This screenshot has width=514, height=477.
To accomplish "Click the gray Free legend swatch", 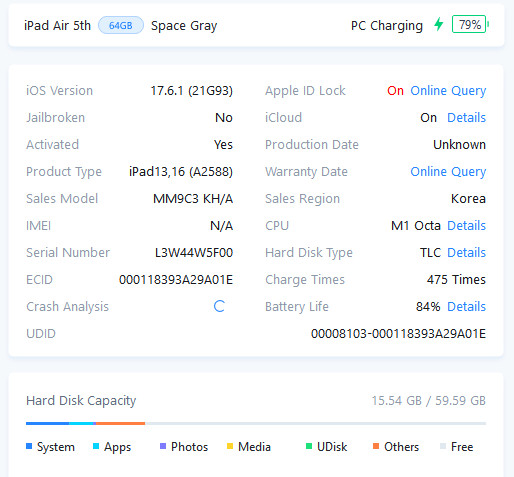I will pyautogui.click(x=443, y=446).
